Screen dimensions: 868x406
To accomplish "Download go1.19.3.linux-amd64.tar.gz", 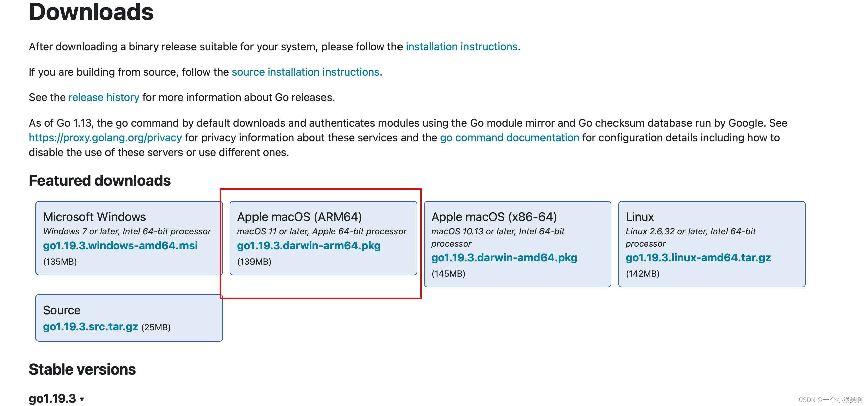I will [698, 257].
